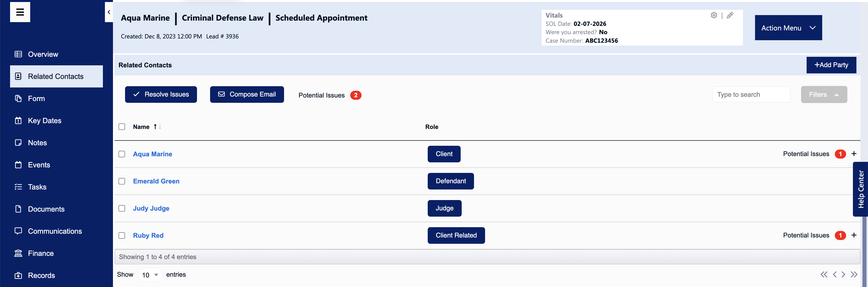Viewport: 868px width, 287px height.
Task: Open the Action Menu dropdown
Action: [788, 28]
